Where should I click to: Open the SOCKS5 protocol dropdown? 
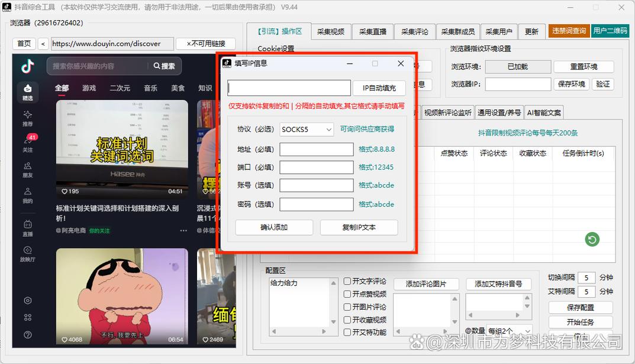(307, 129)
